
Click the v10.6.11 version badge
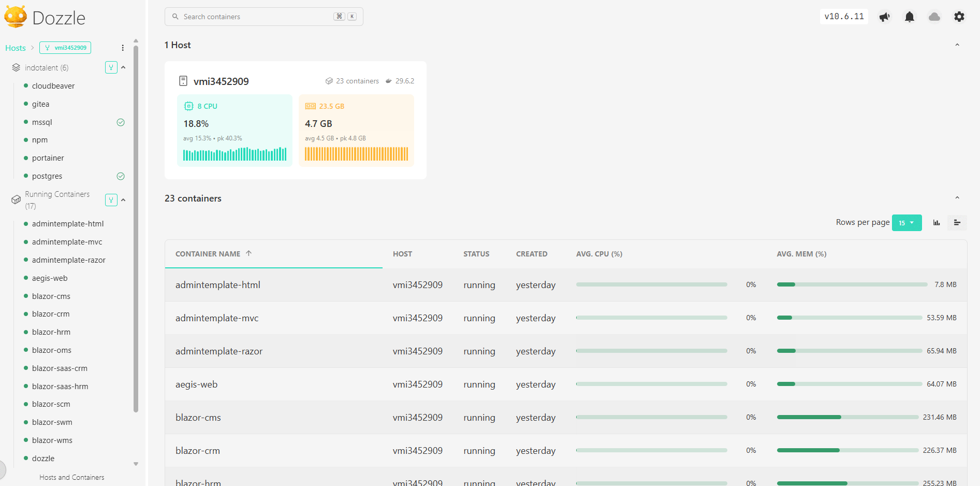tap(844, 17)
